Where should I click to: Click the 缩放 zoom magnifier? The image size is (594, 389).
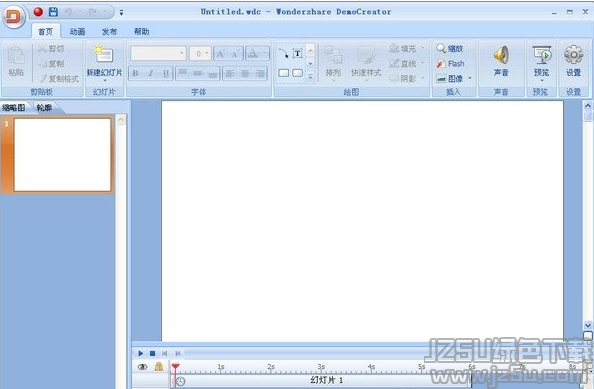(450, 48)
